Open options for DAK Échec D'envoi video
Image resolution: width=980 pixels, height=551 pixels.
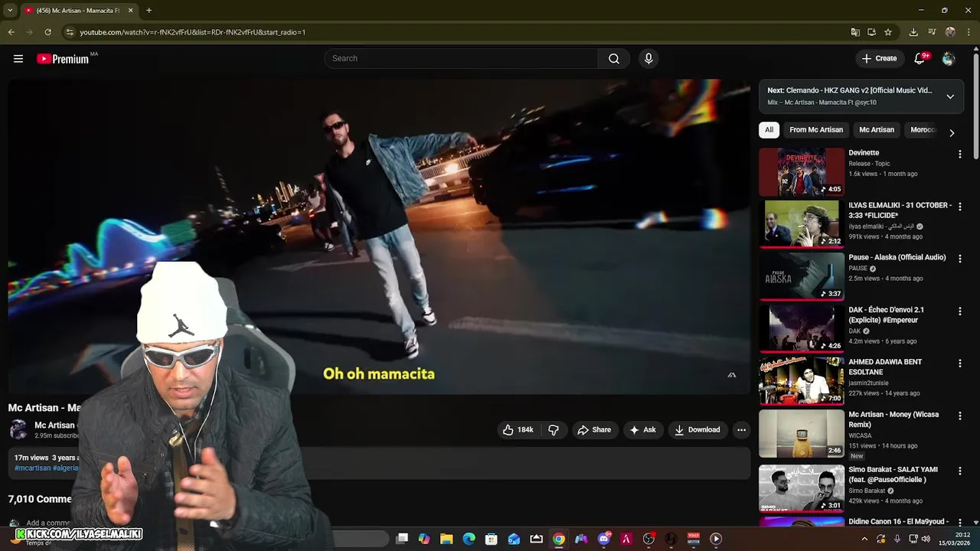point(959,311)
